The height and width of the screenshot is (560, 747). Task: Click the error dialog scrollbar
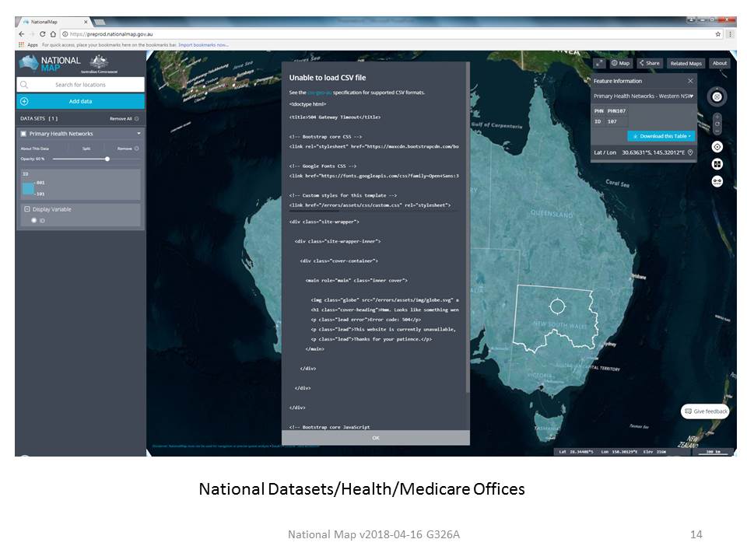click(468, 229)
